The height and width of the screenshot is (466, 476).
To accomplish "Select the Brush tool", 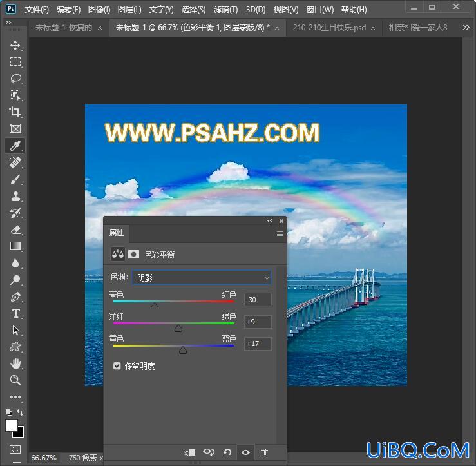I will (15, 180).
